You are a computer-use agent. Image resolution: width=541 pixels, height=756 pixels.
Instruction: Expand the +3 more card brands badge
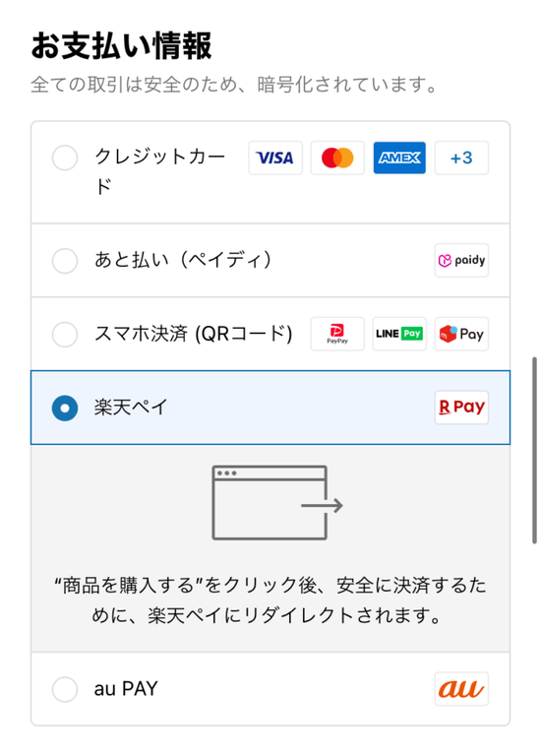point(461,157)
